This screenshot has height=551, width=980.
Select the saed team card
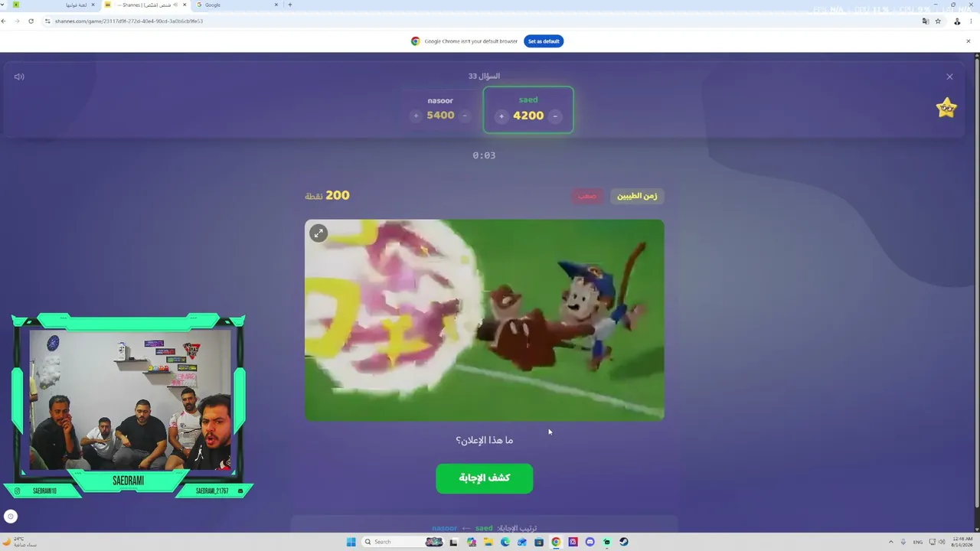(x=528, y=109)
